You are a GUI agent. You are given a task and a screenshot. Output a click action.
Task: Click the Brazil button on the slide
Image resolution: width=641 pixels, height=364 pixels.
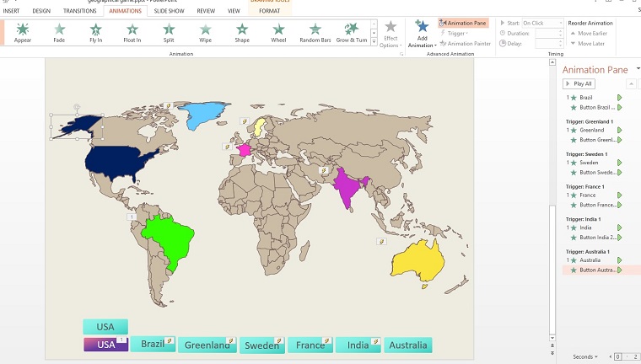tap(153, 344)
